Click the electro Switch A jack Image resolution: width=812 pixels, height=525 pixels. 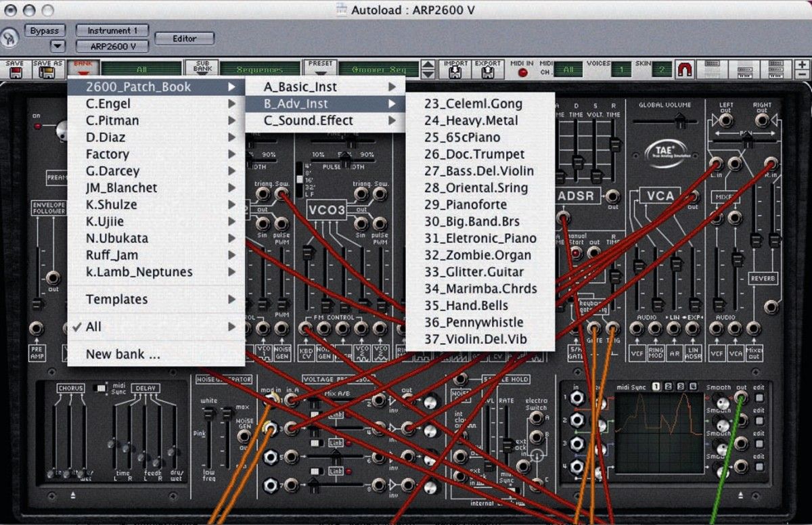coord(537,419)
